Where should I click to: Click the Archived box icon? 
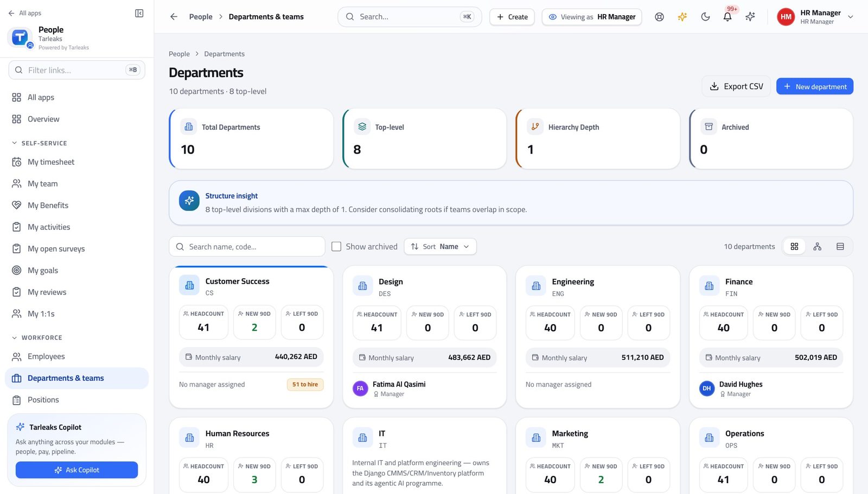(x=709, y=127)
